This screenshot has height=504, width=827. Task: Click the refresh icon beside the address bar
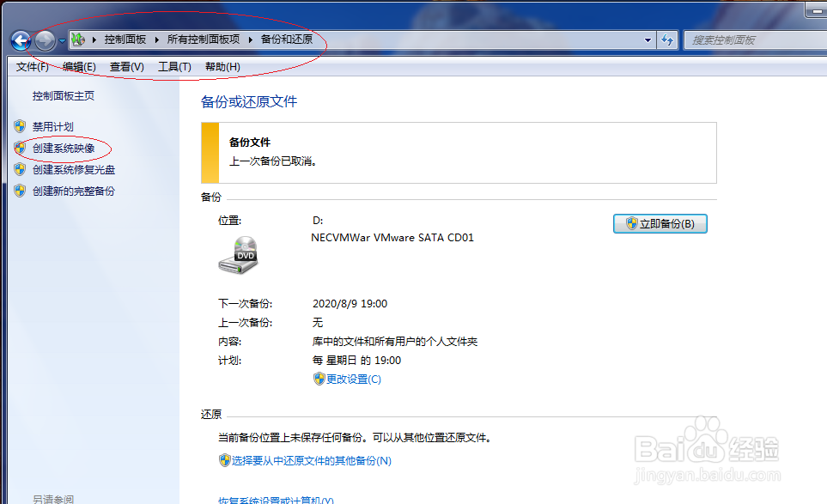(667, 39)
